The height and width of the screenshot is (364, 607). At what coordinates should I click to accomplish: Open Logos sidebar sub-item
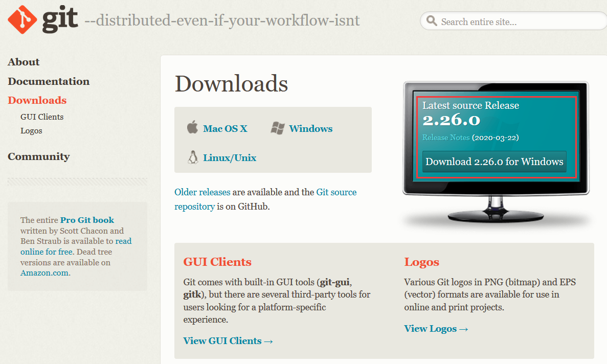pyautogui.click(x=31, y=131)
